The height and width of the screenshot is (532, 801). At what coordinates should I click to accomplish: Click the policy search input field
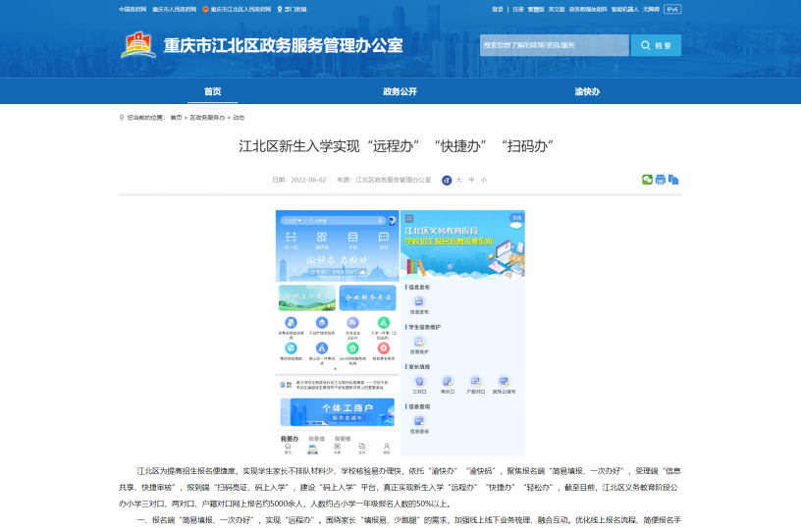(554, 45)
